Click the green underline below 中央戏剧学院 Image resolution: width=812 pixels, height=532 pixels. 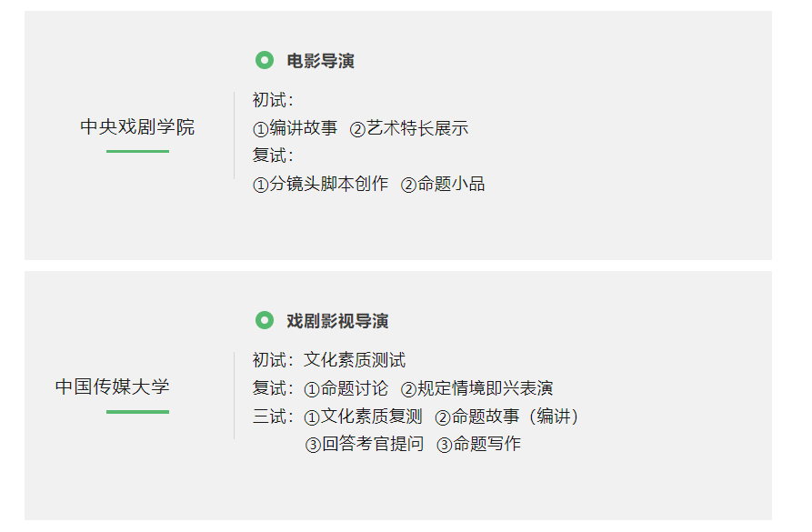tap(137, 151)
